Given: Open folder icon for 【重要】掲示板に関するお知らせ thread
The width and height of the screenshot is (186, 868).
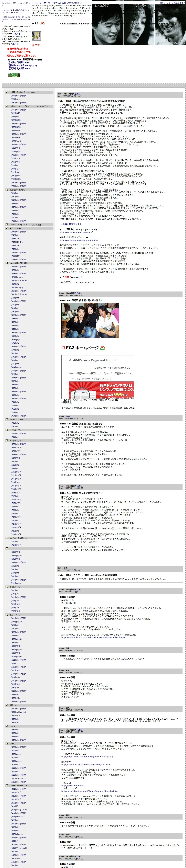Looking at the screenshot, I should coord(7,92).
